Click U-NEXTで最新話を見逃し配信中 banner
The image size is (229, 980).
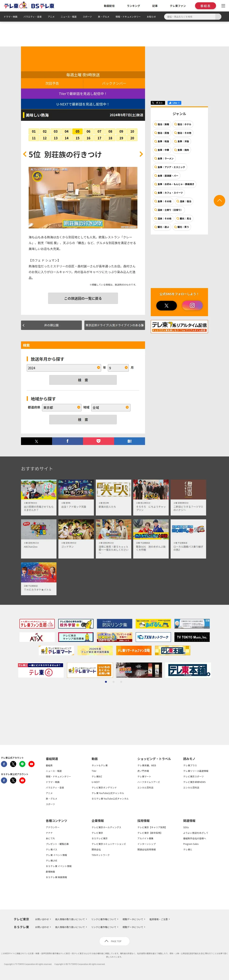pos(83,104)
